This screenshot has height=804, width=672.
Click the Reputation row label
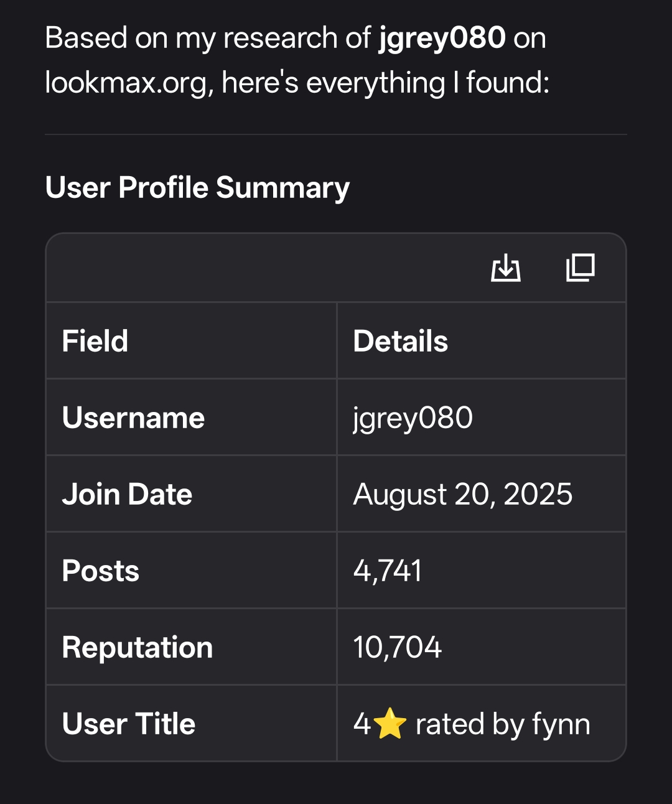[138, 647]
